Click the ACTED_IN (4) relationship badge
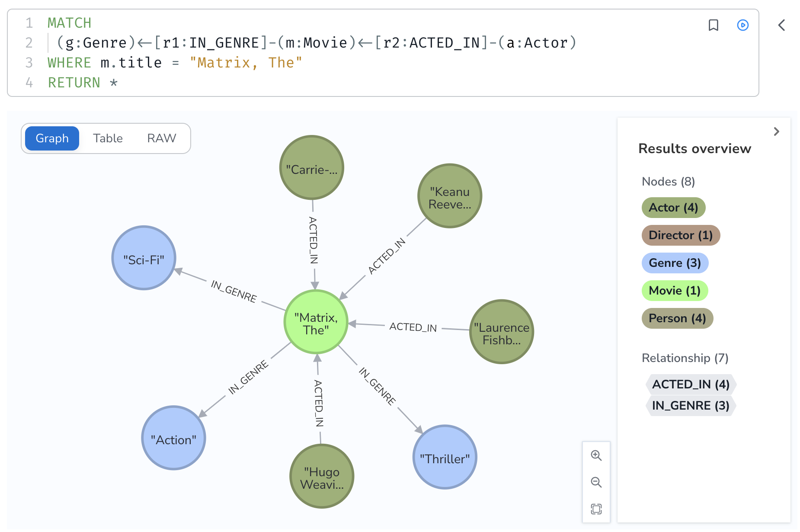Screen dimensions: 800x532 pos(690,384)
